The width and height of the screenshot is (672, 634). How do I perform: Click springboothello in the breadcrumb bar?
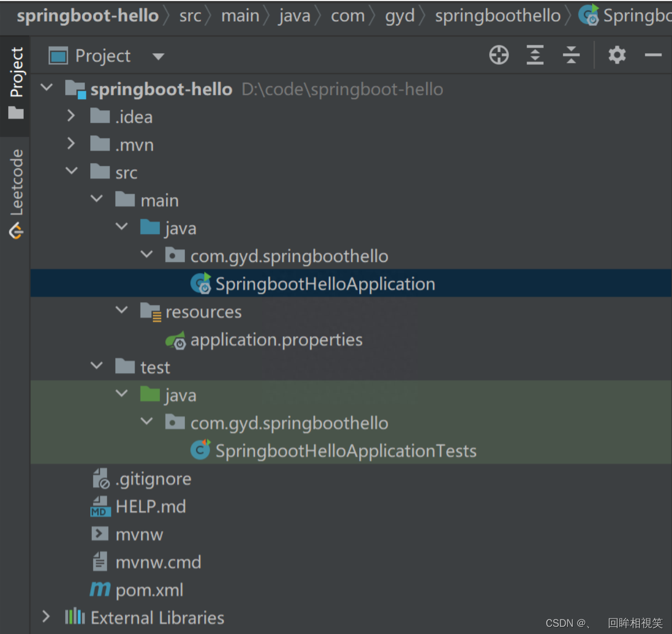pos(497,16)
